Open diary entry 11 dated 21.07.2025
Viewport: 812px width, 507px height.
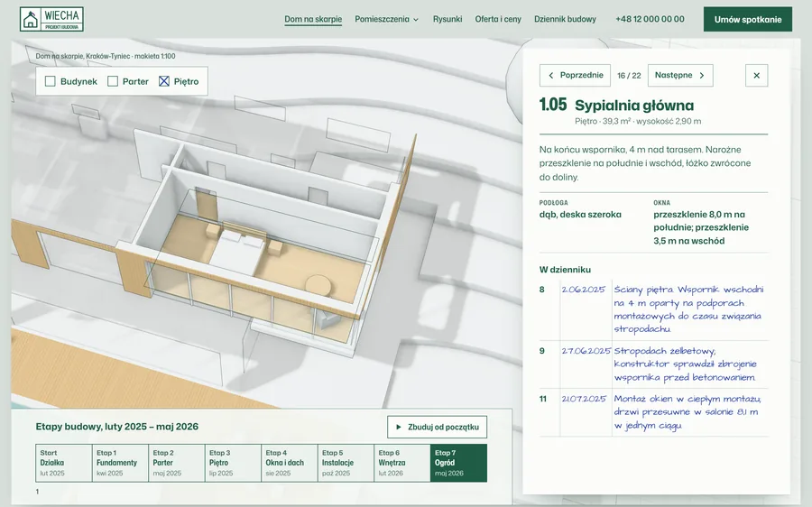653,412
